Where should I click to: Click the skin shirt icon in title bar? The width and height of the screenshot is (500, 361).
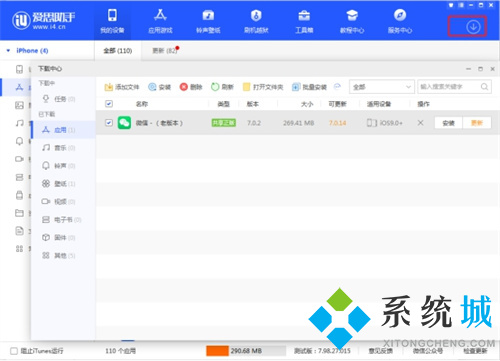[451, 5]
